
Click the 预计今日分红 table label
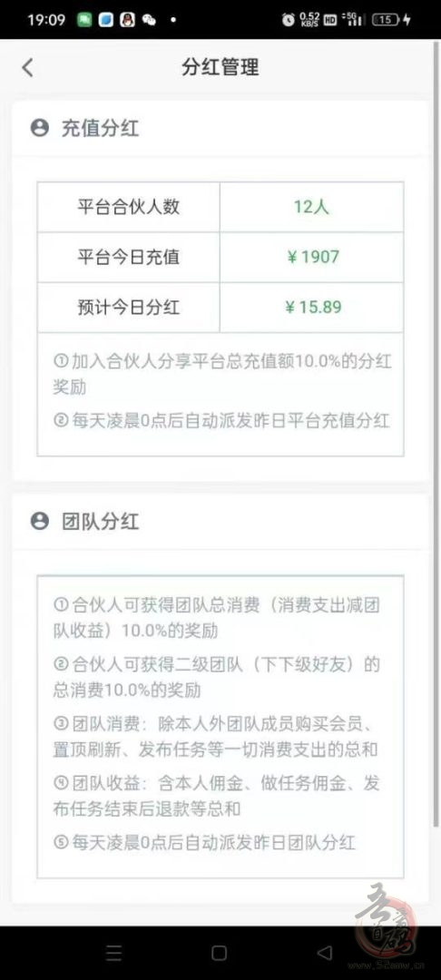click(x=129, y=307)
